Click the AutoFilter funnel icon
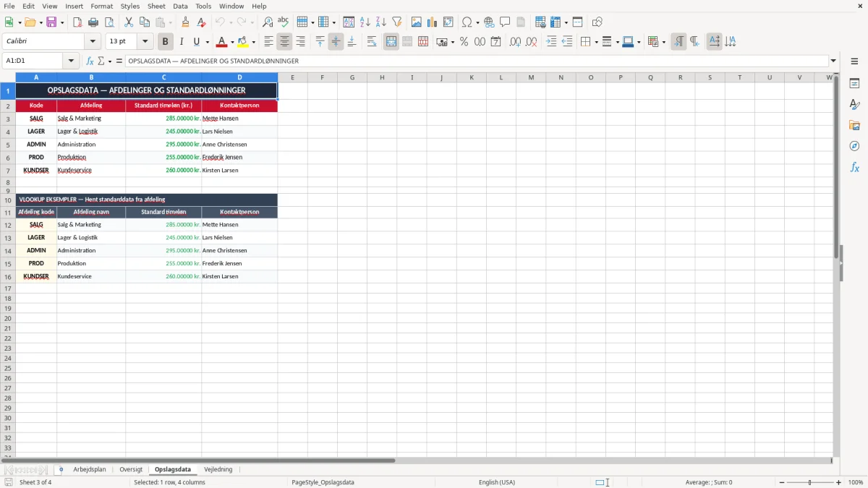 pyautogui.click(x=397, y=22)
